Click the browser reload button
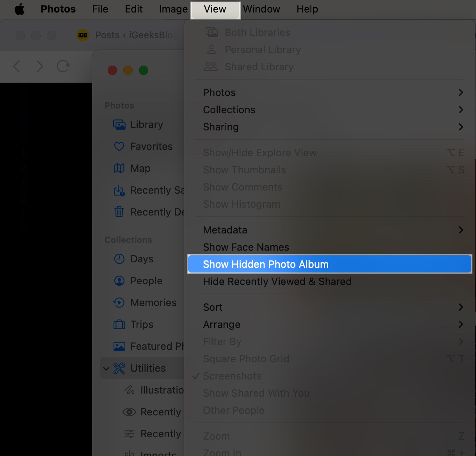The height and width of the screenshot is (456, 476). (x=63, y=66)
